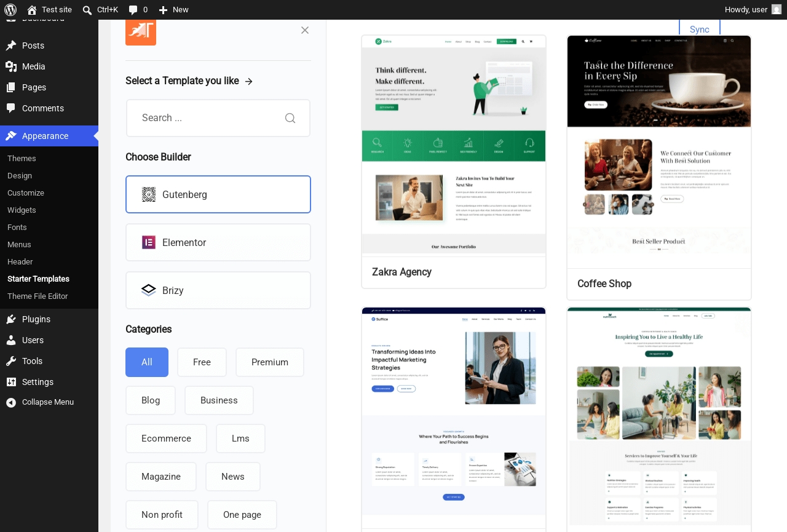Click the Brizy builder icon

coord(149,290)
